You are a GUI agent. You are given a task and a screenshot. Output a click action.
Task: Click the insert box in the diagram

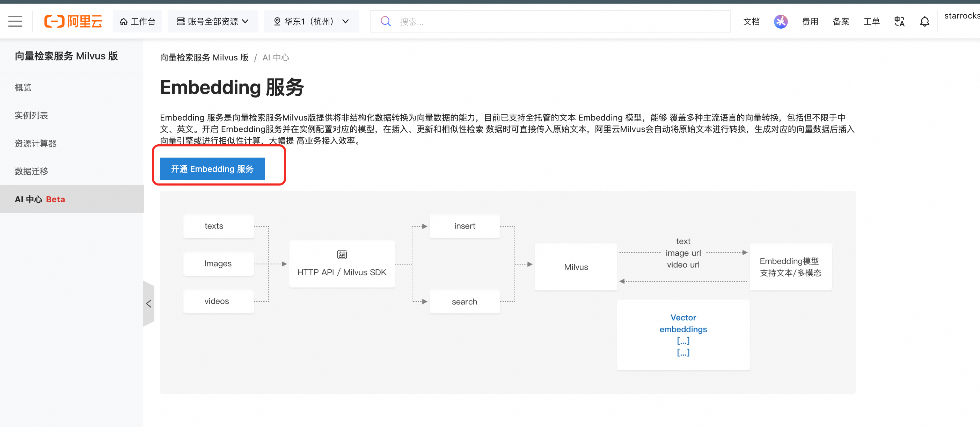pyautogui.click(x=465, y=226)
